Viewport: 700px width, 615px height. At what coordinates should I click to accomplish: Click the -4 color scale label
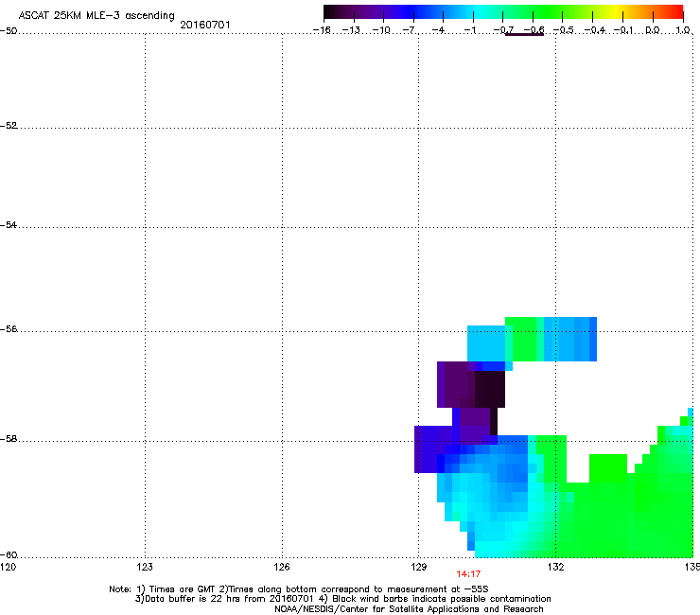pyautogui.click(x=440, y=30)
